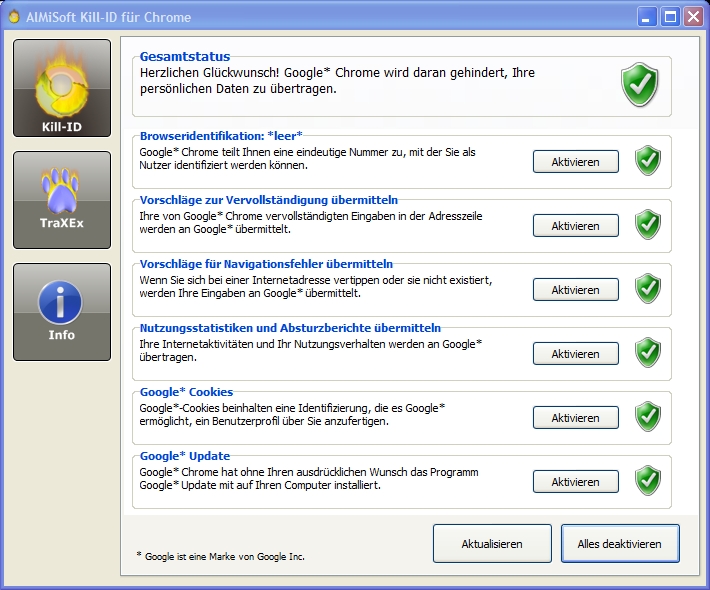
Task: Click the Alles deaktivieren button
Action: click(x=620, y=544)
